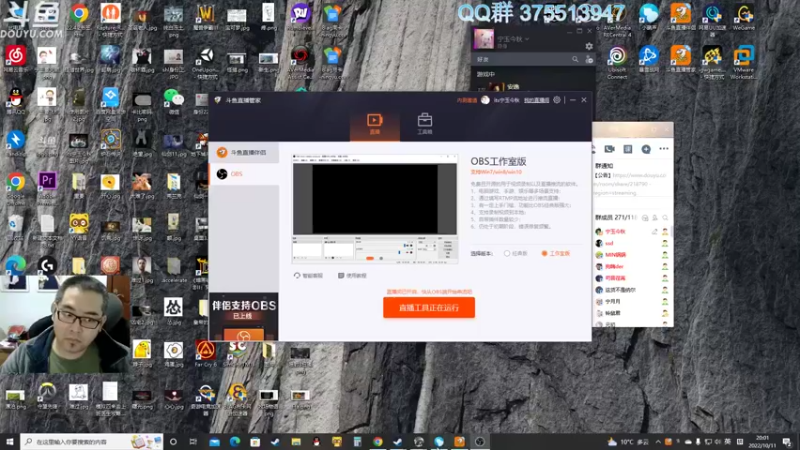Open Chrome from the taskbar
This screenshot has height=450, width=800.
(378, 442)
